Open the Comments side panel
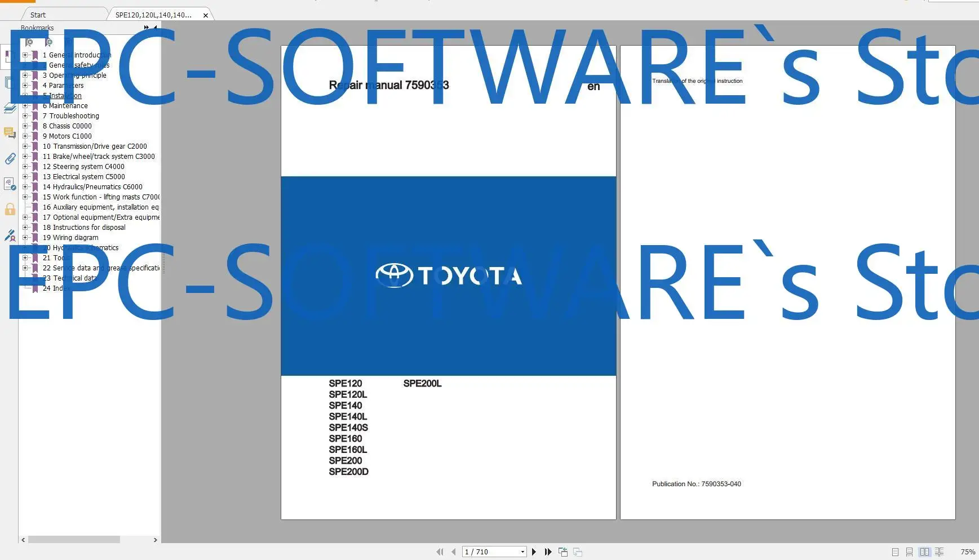Viewport: 979px width, 560px height. click(10, 133)
